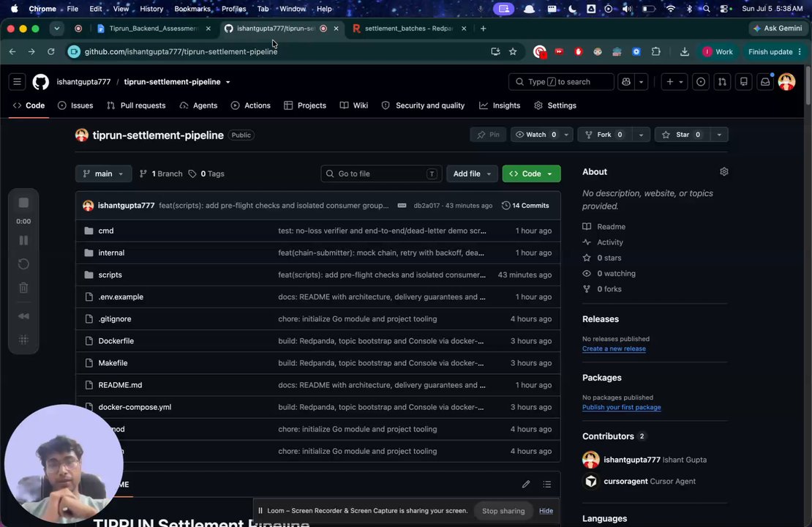Star the repository
Viewport: 812px width, 527px height.
pos(683,135)
